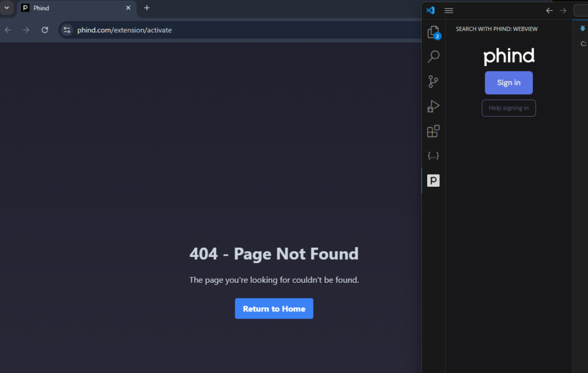The image size is (588, 373).
Task: Click the browser back arrow
Action: (8, 30)
